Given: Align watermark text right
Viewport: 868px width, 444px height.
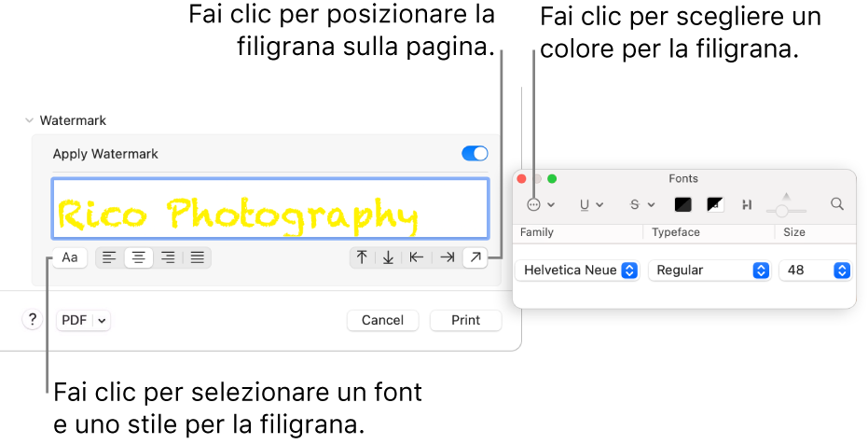Looking at the screenshot, I should (168, 257).
